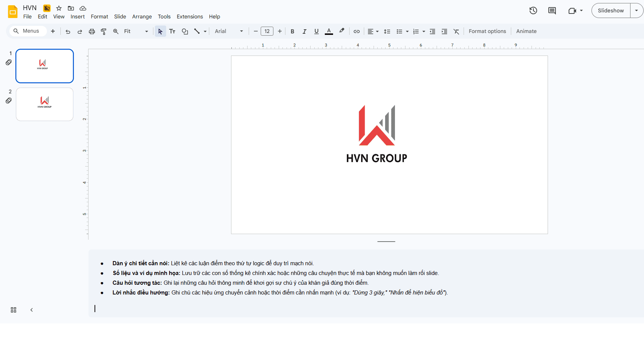Toggle underline formatting
The height and width of the screenshot is (338, 644).
(x=317, y=32)
